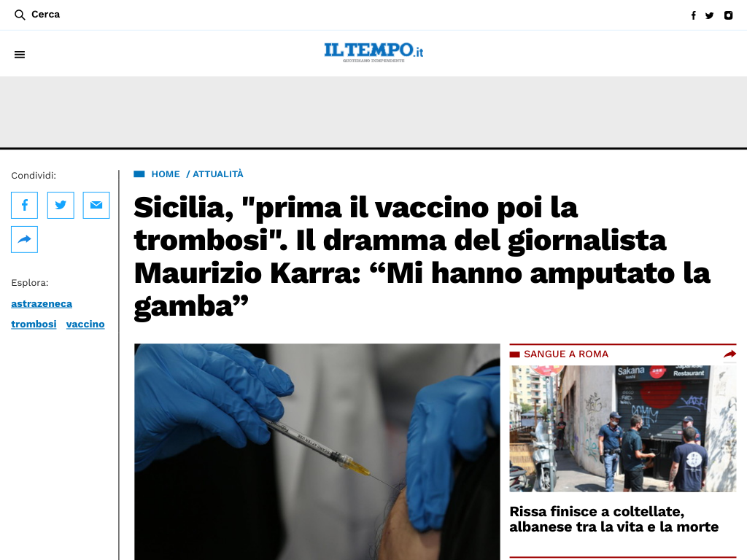The width and height of the screenshot is (747, 560).
Task: Open Il Tempo Twitter icon in header
Action: 709,15
